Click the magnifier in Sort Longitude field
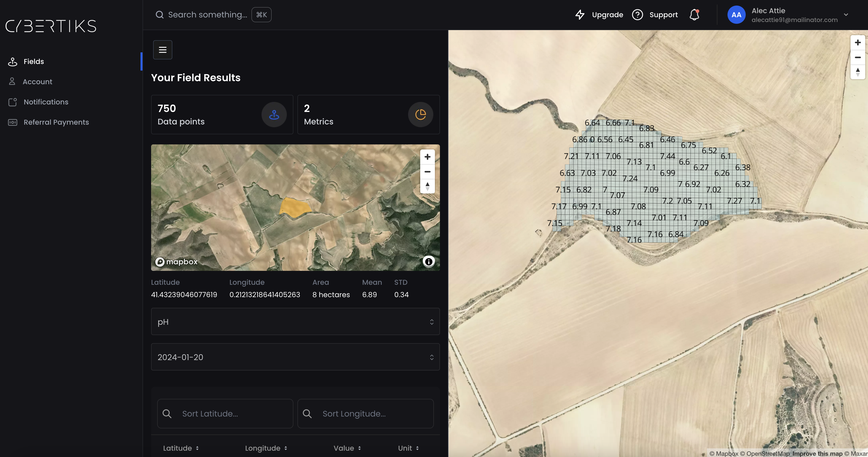 click(x=307, y=414)
